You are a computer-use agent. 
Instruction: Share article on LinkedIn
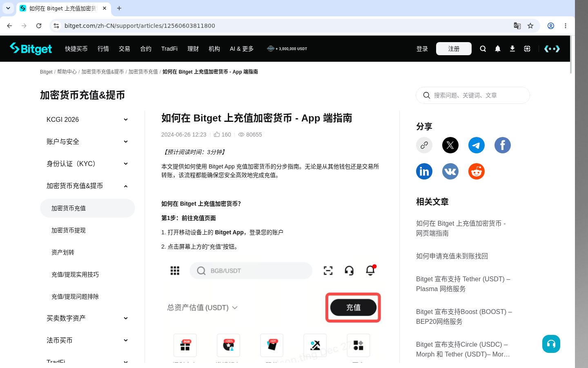pyautogui.click(x=424, y=171)
